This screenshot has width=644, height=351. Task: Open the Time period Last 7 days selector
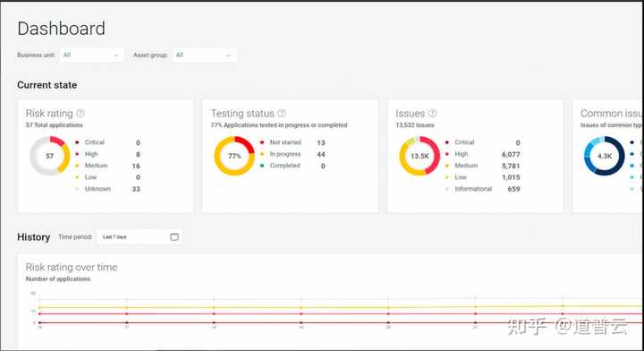click(140, 236)
